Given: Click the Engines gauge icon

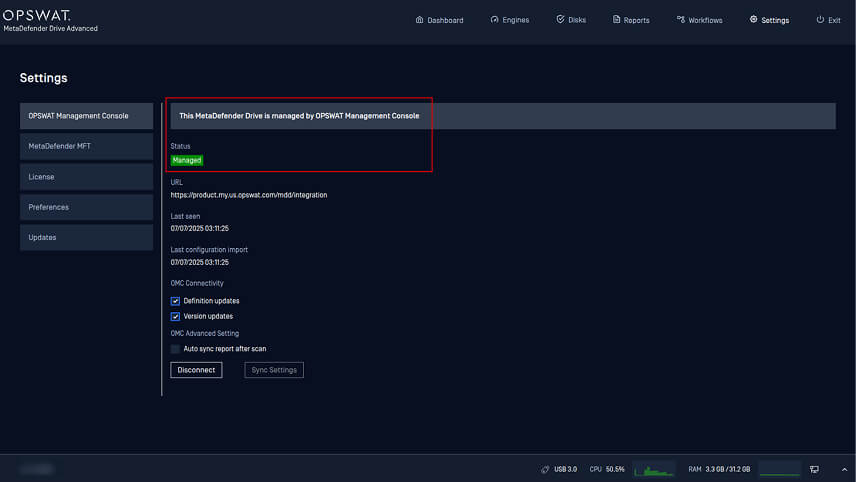Looking at the screenshot, I should tap(494, 20).
